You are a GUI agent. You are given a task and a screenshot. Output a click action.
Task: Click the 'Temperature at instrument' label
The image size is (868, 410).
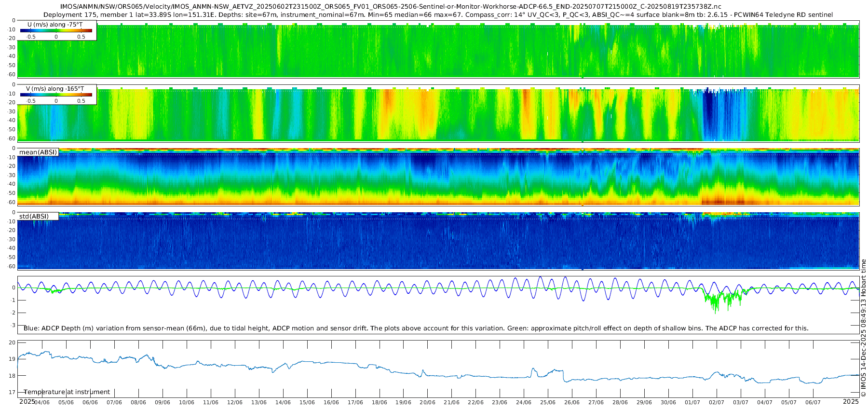click(x=67, y=392)
